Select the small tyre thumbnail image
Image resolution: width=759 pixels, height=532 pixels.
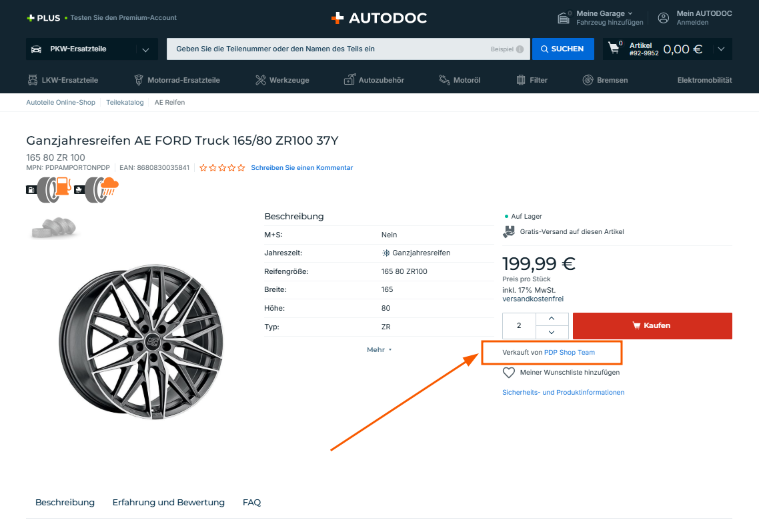coord(55,228)
